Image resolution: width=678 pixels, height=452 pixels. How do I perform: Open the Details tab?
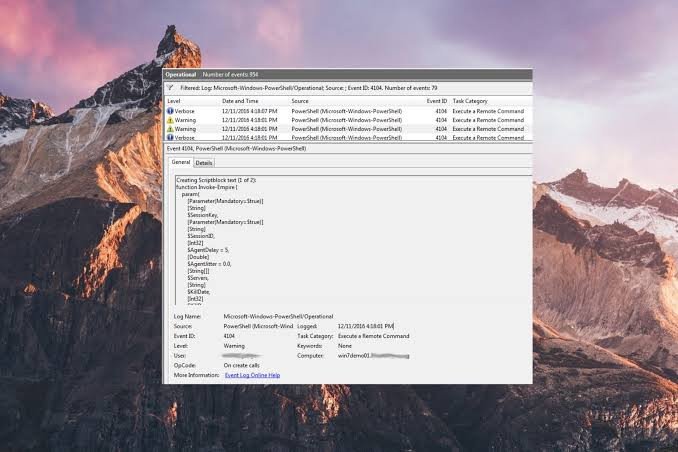click(204, 163)
